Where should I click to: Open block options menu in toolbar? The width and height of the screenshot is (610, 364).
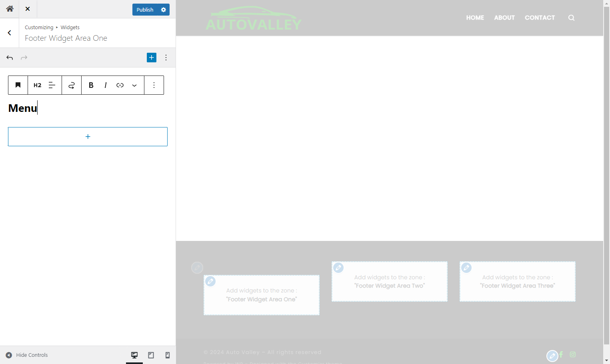(154, 85)
